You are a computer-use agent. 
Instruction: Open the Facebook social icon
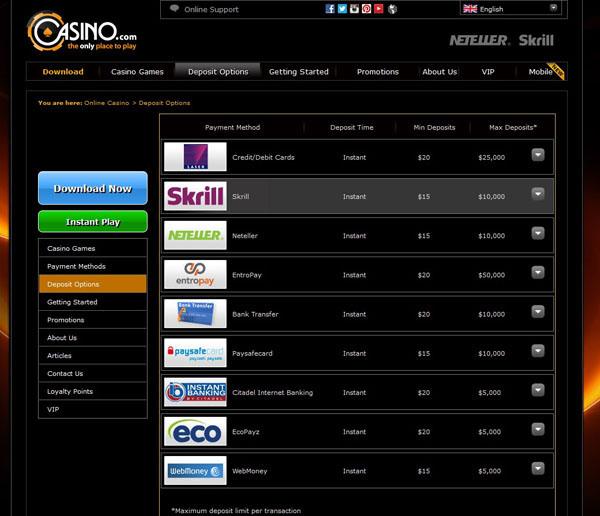coord(330,8)
